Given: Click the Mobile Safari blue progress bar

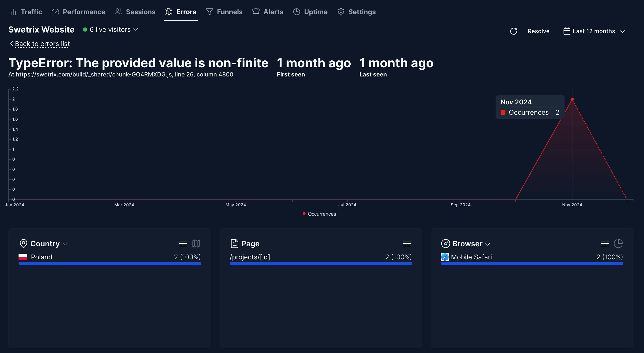Looking at the screenshot, I should tap(532, 264).
